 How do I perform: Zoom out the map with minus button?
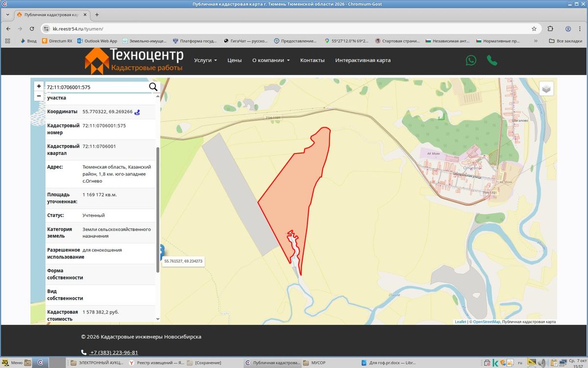tap(39, 96)
